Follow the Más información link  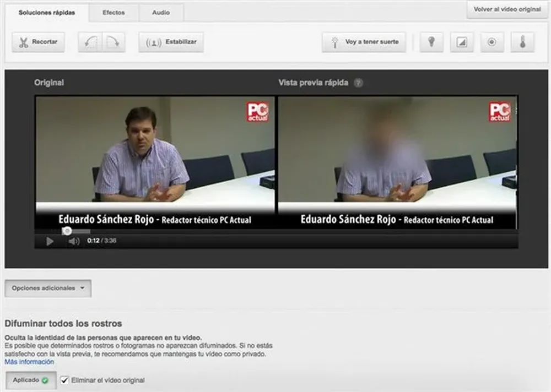29,362
